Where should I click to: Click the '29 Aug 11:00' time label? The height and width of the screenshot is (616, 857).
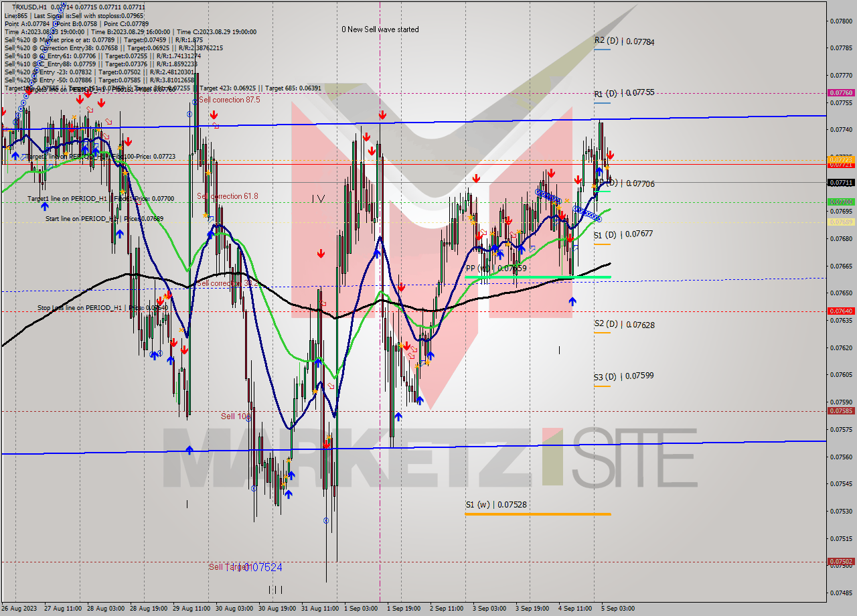coord(190,609)
